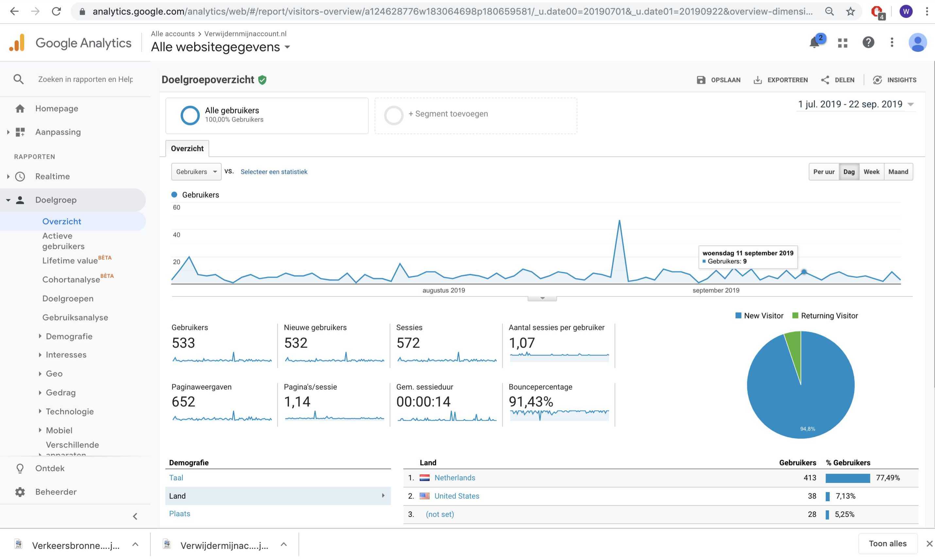Screen dimensions: 935x560
Task: Expand the Gedrag submenu
Action: click(40, 393)
